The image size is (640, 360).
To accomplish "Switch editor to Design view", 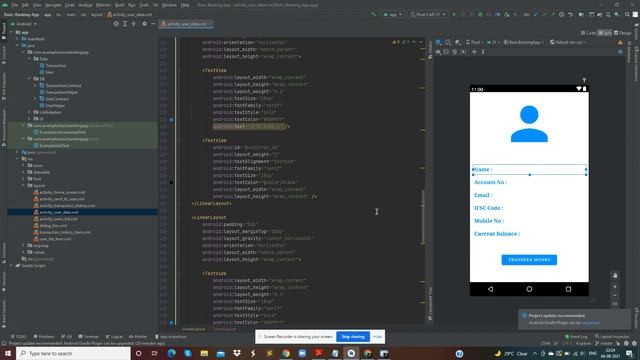I will [x=622, y=33].
